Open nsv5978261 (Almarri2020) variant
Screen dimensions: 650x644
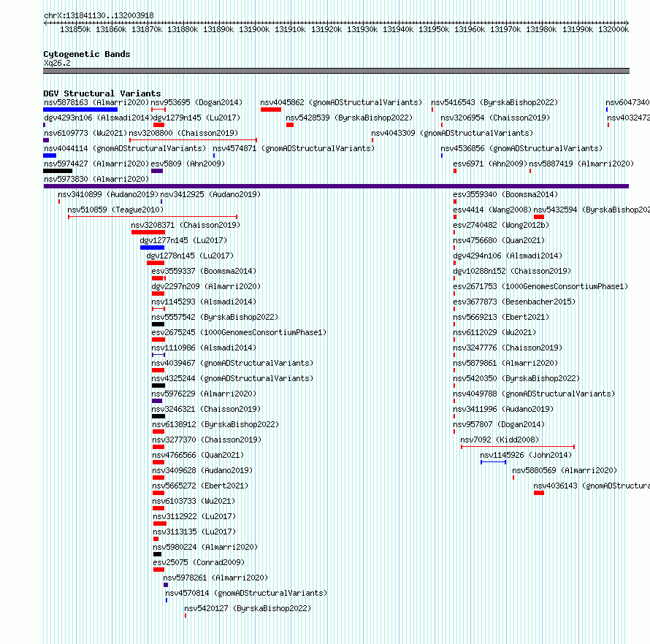[215, 578]
